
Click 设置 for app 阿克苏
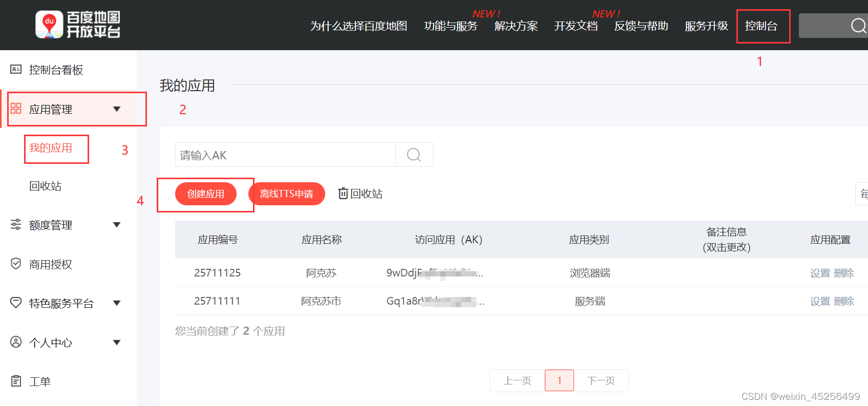pyautogui.click(x=820, y=273)
